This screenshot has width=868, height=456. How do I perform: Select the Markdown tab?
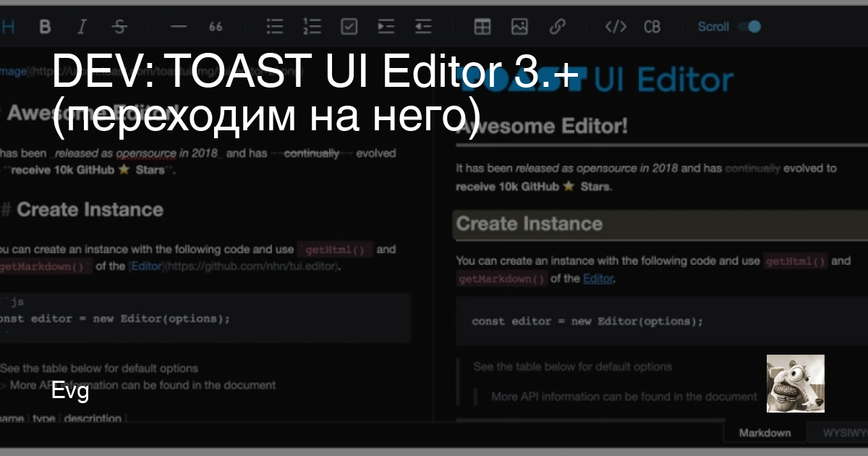tap(764, 432)
